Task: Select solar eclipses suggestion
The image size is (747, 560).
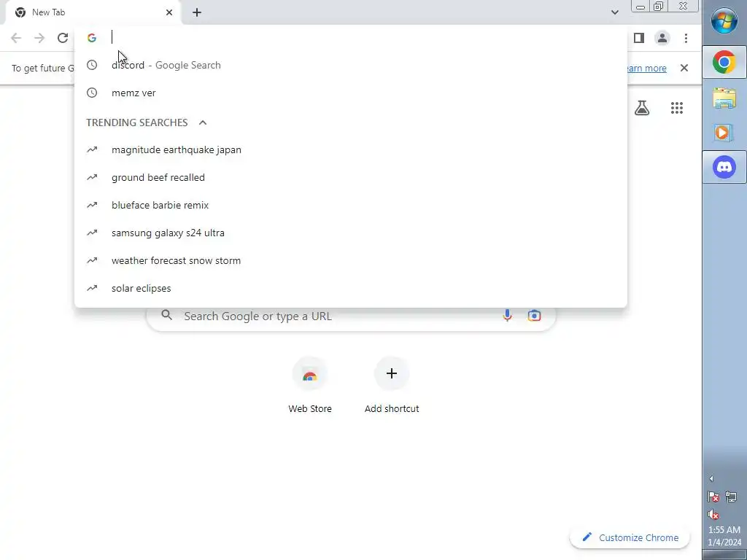Action: [351, 288]
